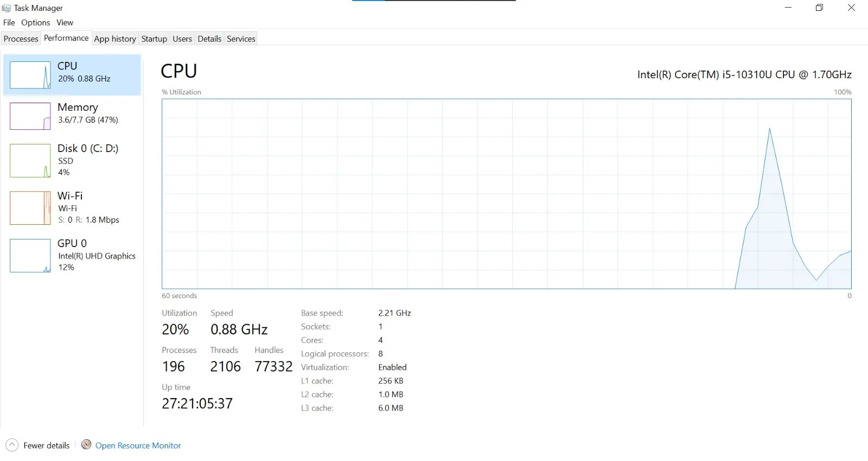Image resolution: width=868 pixels, height=461 pixels.
Task: Click the Wi-Fi sidebar heading
Action: (x=70, y=195)
